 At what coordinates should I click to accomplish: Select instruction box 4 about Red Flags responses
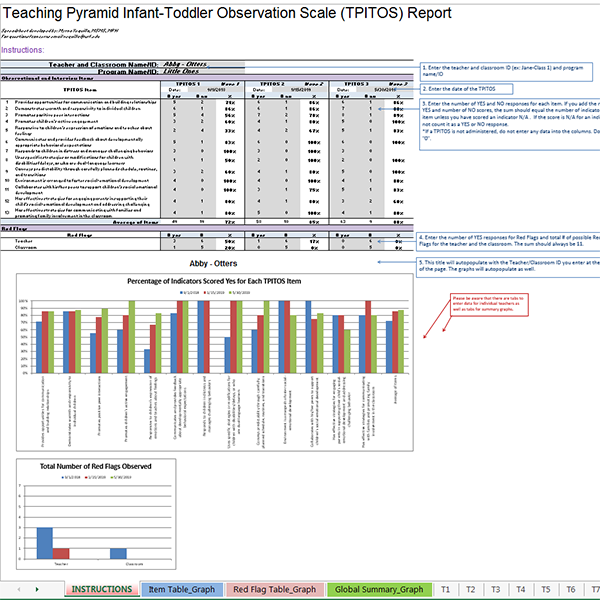click(x=508, y=241)
